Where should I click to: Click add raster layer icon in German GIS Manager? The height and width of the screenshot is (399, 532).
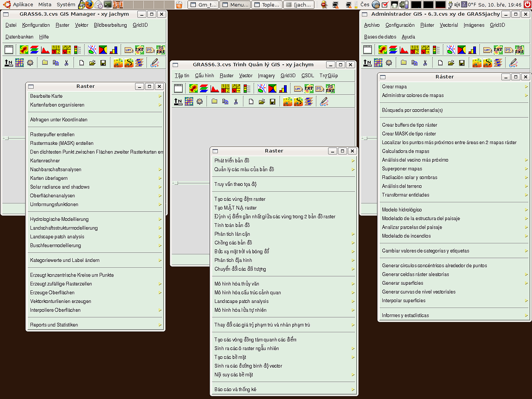pyautogui.click(x=24, y=50)
